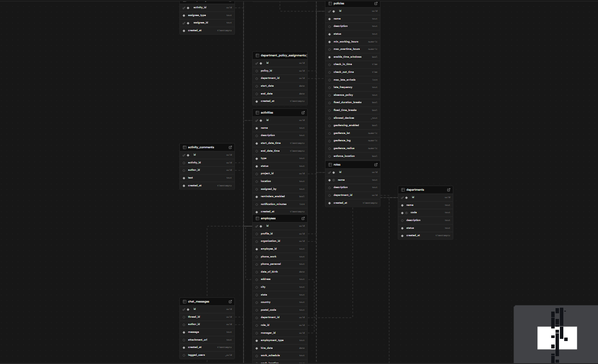Click the date_of_birth column in employees
The height and width of the screenshot is (364, 598).
pyautogui.click(x=280, y=272)
